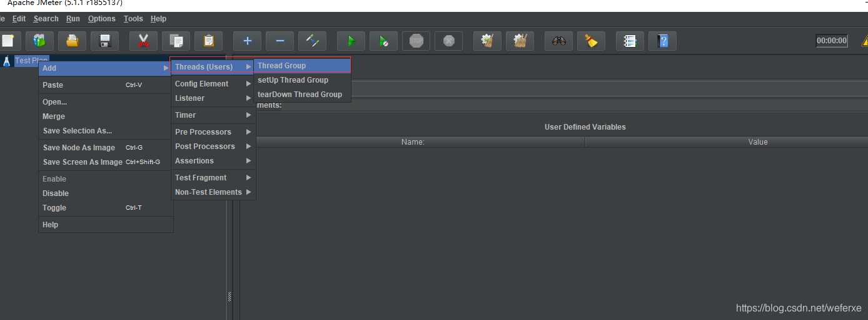Select Paste in context menu
868x320 pixels.
pyautogui.click(x=106, y=85)
